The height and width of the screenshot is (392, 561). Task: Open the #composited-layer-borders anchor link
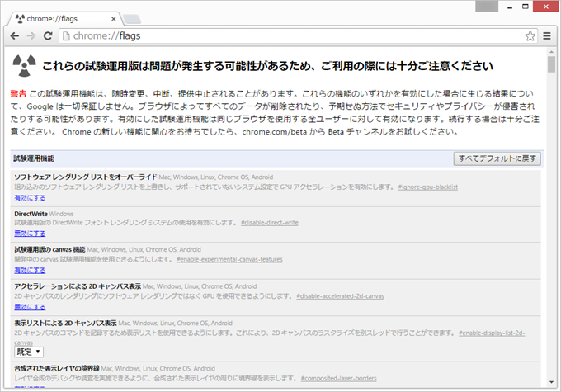338,379
